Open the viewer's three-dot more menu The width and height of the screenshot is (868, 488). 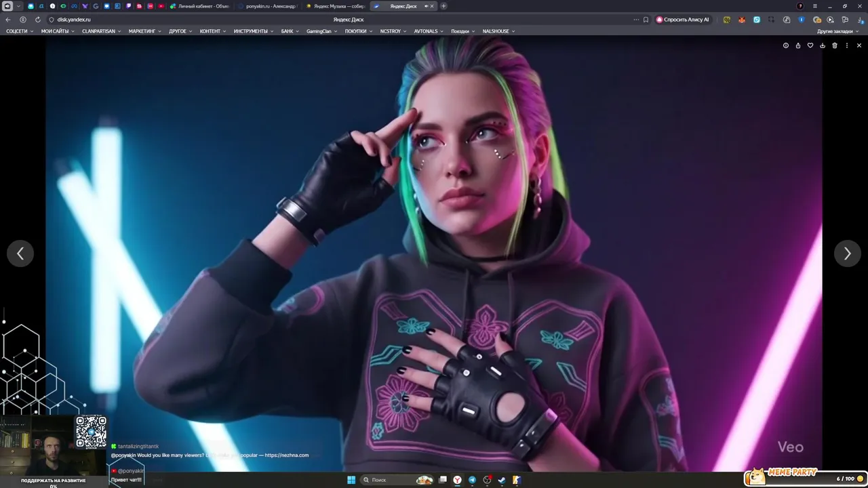[847, 45]
